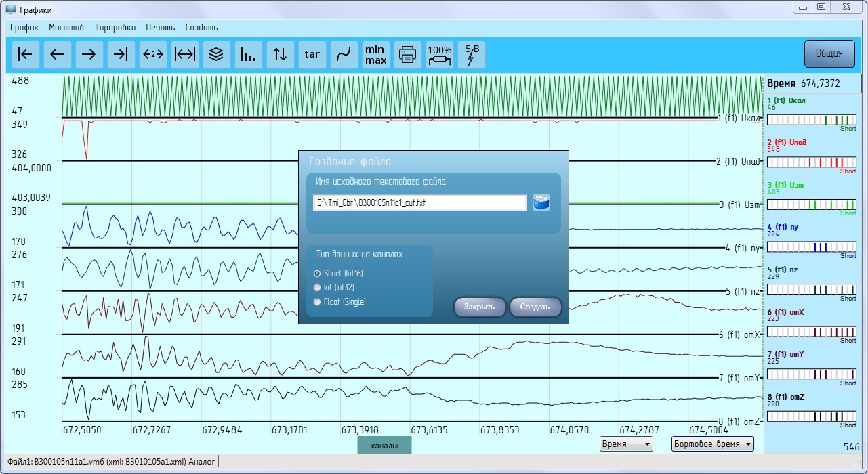Click the tar calibration toolbar icon
868x474 pixels.
312,55
